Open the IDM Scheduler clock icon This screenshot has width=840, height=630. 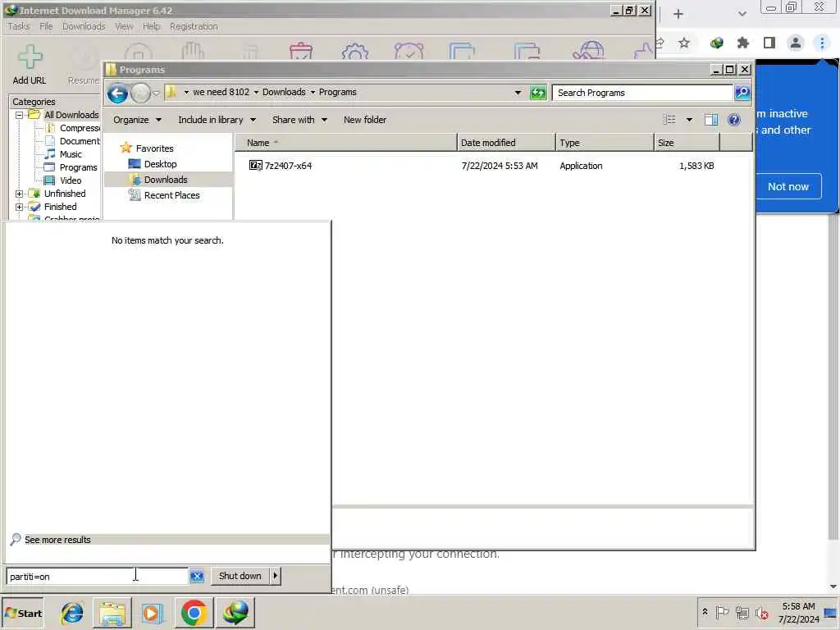click(409, 52)
